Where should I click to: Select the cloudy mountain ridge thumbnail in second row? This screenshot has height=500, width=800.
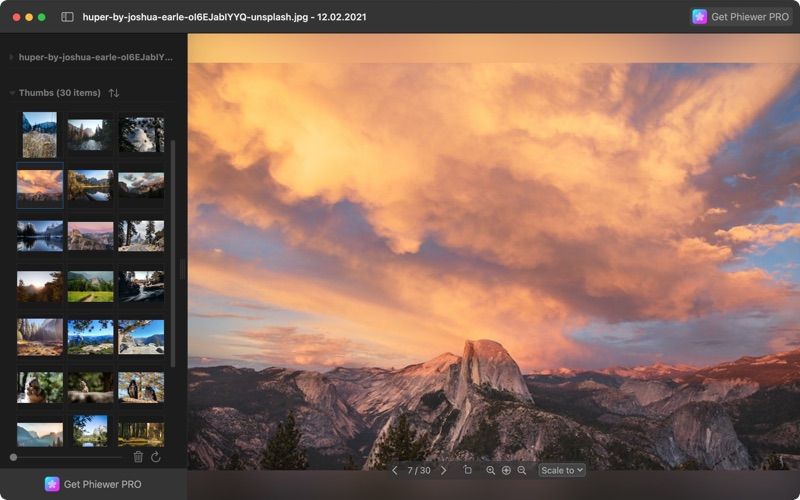[141, 185]
